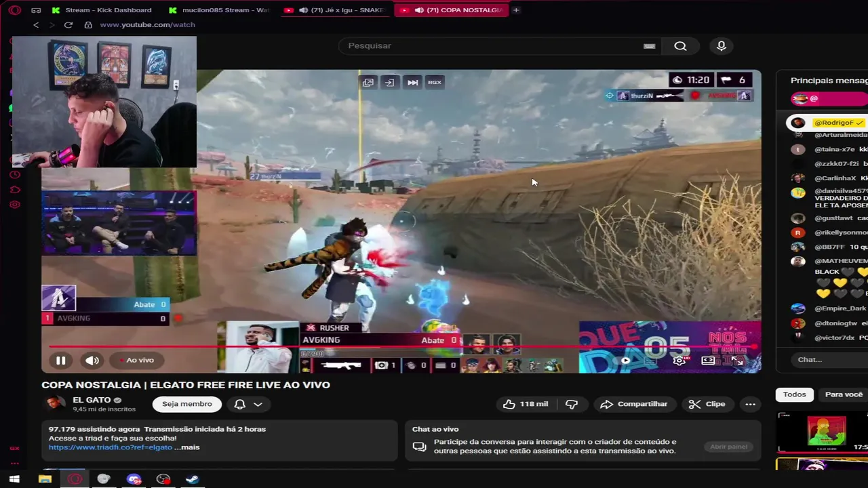This screenshot has height=488, width=868.
Task: Open Opera GX taskbar icon
Action: point(75,479)
